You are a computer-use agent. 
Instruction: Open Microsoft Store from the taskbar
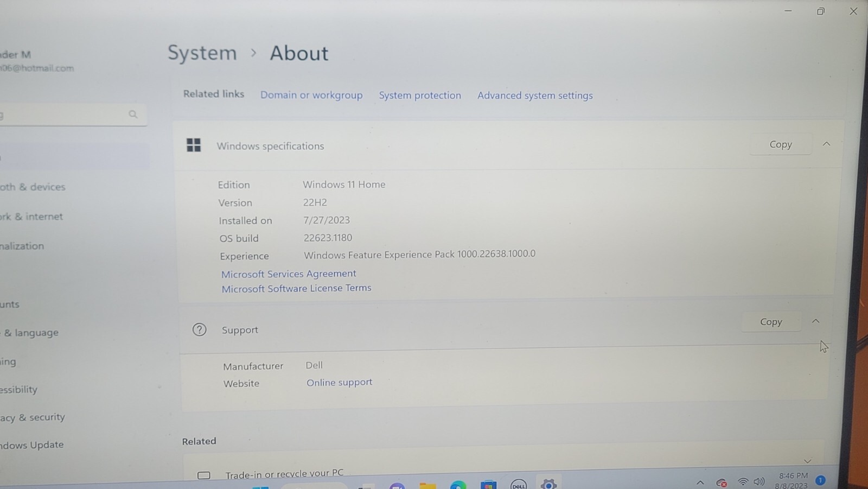coord(488,484)
